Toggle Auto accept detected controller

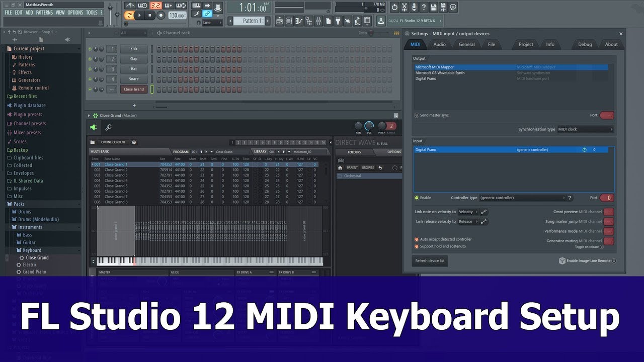click(x=417, y=239)
